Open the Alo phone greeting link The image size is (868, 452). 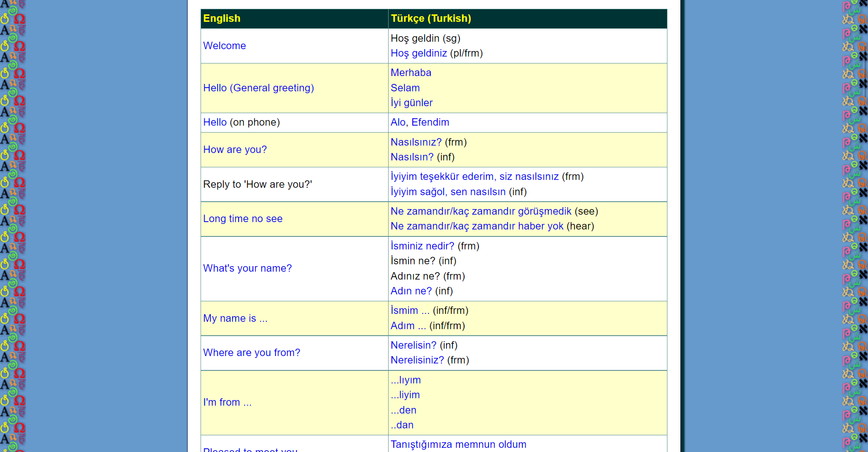(x=397, y=122)
